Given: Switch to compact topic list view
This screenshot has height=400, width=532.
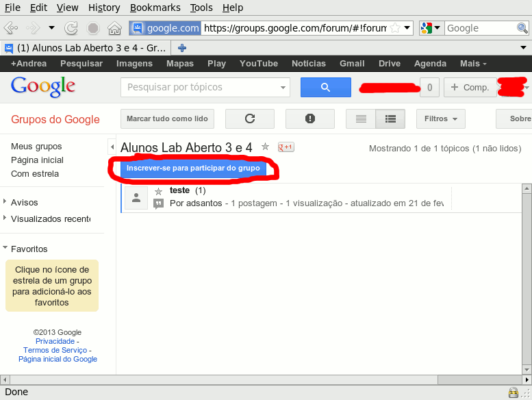Looking at the screenshot, I should pyautogui.click(x=361, y=118).
